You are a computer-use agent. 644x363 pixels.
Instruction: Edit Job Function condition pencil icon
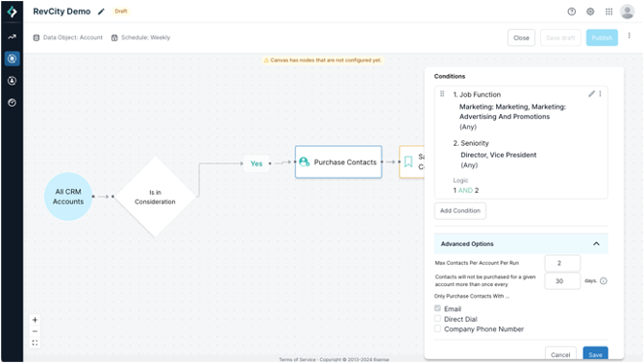click(591, 94)
